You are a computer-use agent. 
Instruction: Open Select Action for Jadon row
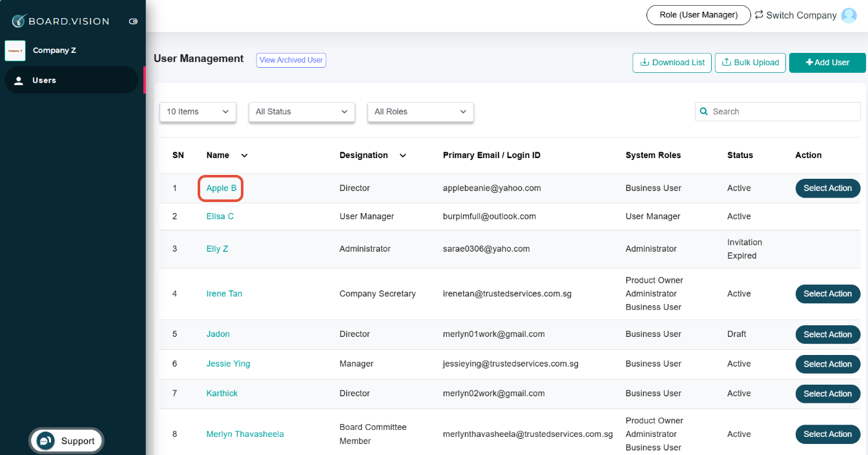click(x=827, y=334)
